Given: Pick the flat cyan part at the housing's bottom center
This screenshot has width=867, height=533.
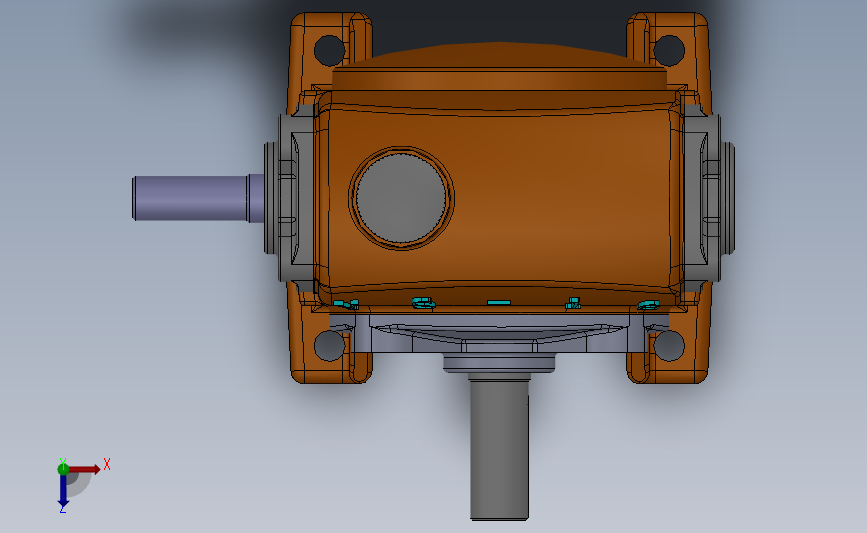Looking at the screenshot, I should tap(499, 302).
